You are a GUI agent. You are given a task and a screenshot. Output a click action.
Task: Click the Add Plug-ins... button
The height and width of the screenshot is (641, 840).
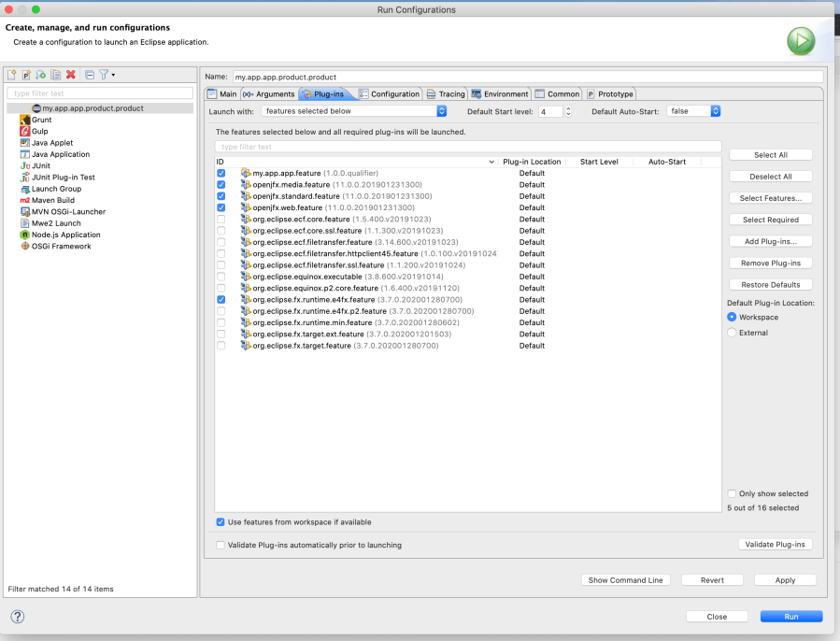tap(770, 241)
